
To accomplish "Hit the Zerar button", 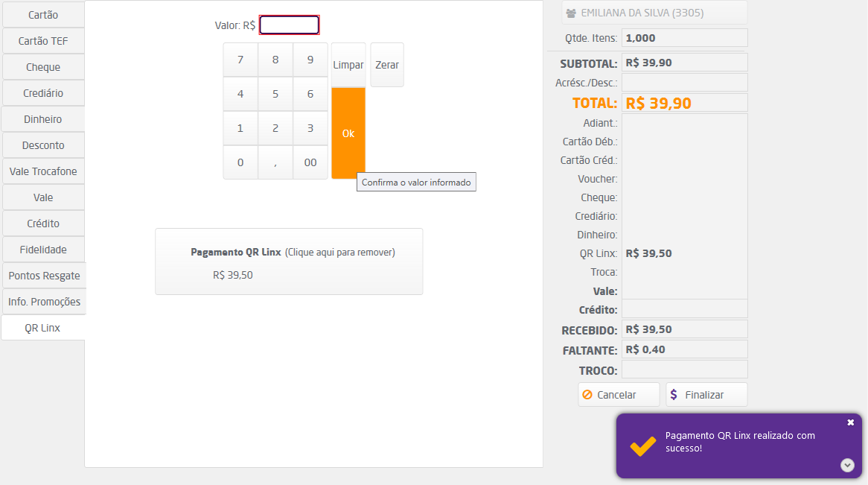I will [387, 65].
